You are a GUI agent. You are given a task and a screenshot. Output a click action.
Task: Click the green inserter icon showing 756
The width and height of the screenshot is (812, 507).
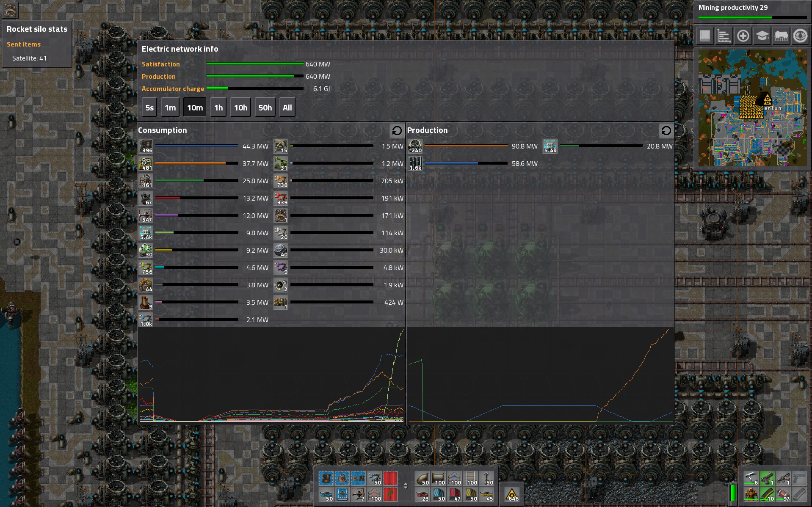tap(146, 267)
